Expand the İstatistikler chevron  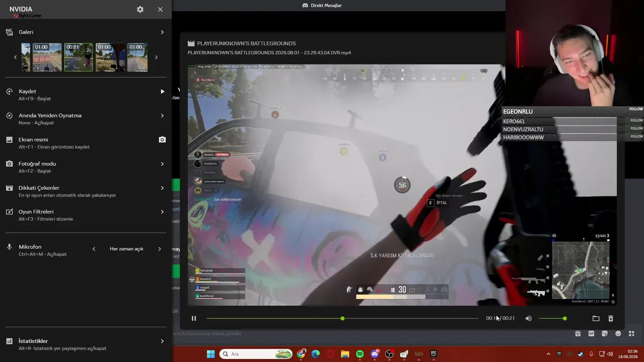pos(162,341)
